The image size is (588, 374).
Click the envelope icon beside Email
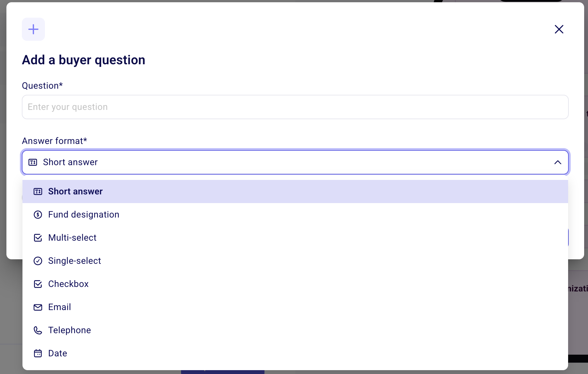(x=38, y=307)
